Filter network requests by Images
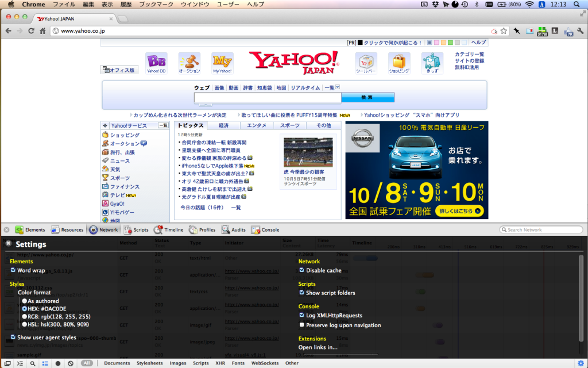 click(178, 363)
